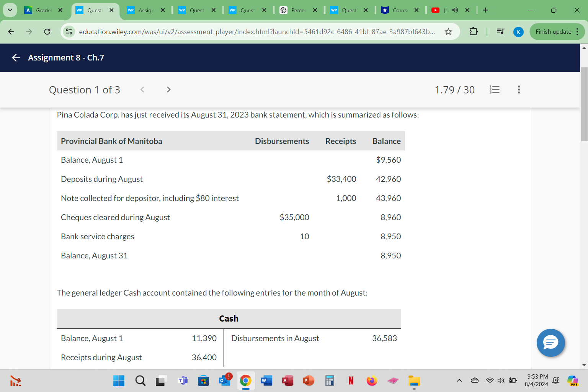Close the Percer tab

(x=315, y=10)
